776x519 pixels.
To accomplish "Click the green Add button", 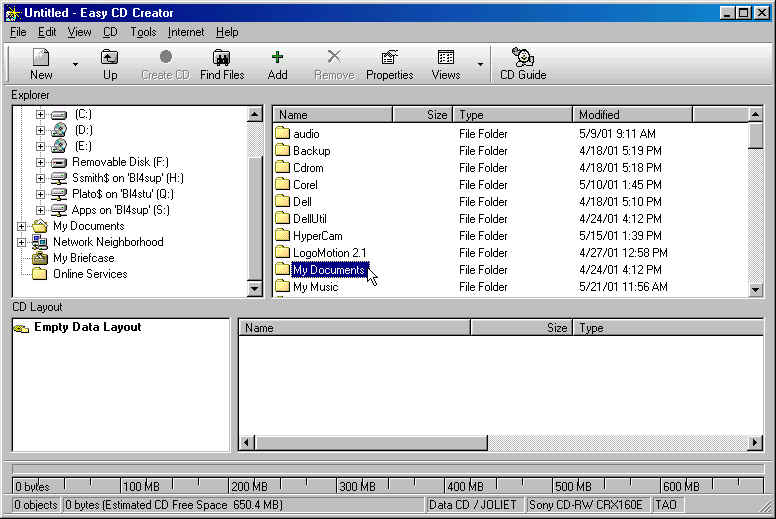I will 278,64.
